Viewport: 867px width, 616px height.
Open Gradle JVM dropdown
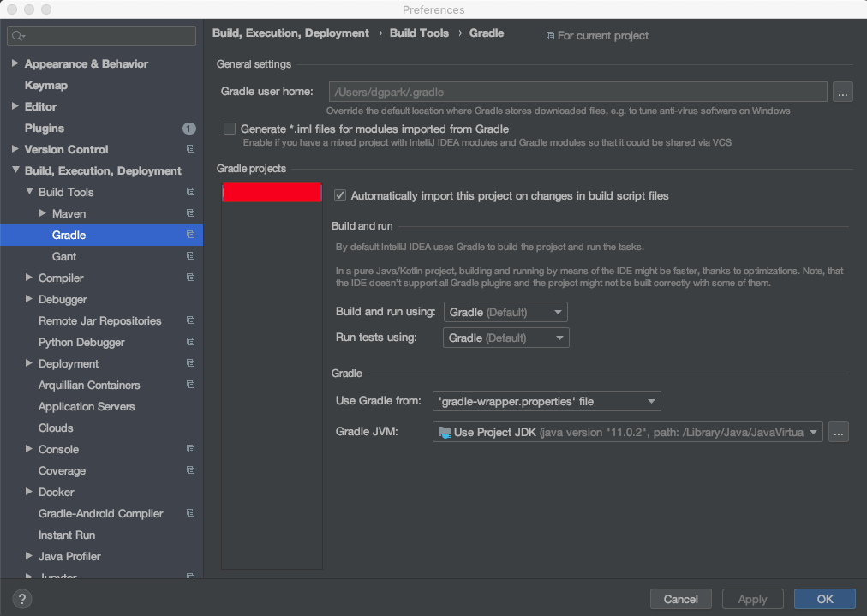click(x=628, y=432)
